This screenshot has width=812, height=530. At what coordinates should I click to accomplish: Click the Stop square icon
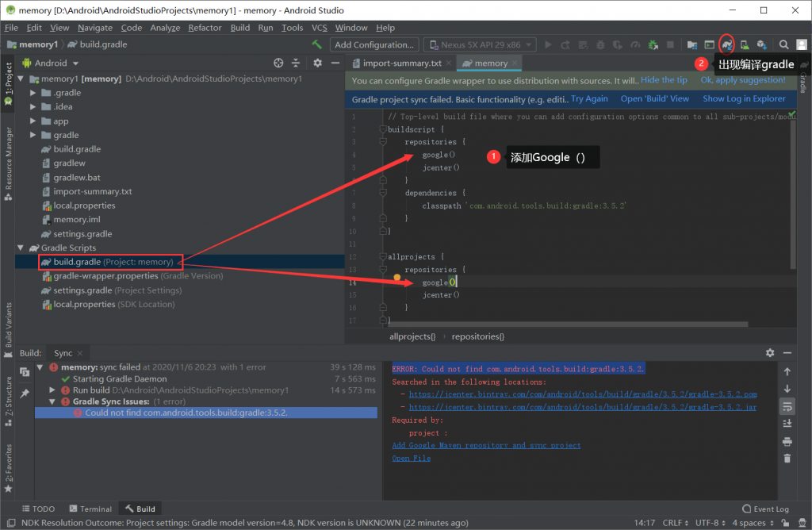tap(670, 44)
